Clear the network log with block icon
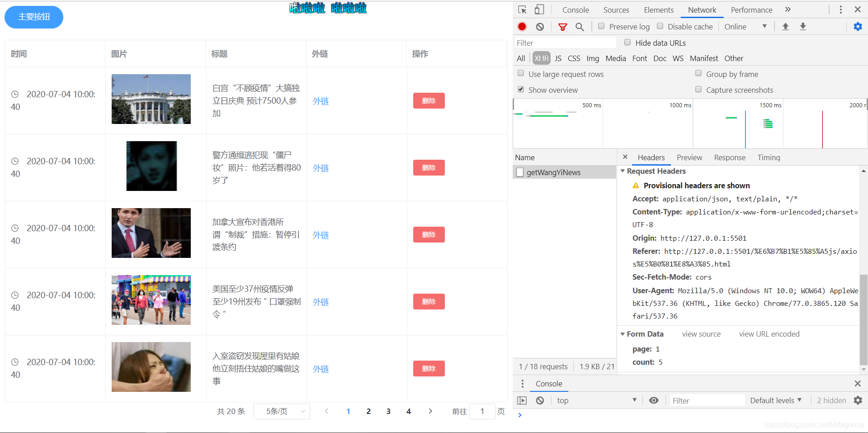This screenshot has width=868, height=433. 539,26
